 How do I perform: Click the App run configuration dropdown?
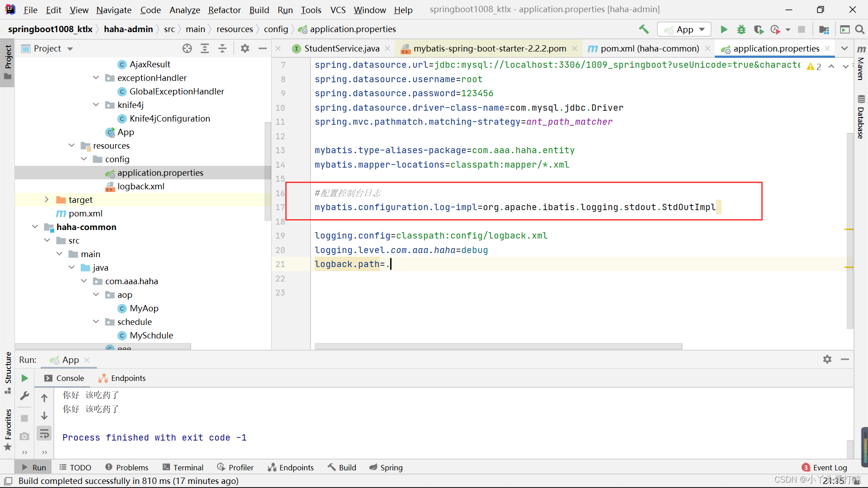[684, 29]
